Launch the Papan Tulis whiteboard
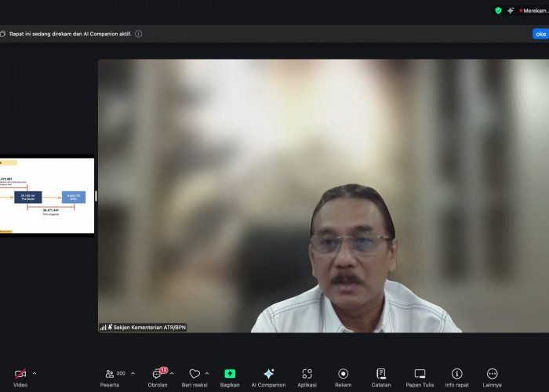The width and height of the screenshot is (549, 392). (420, 374)
